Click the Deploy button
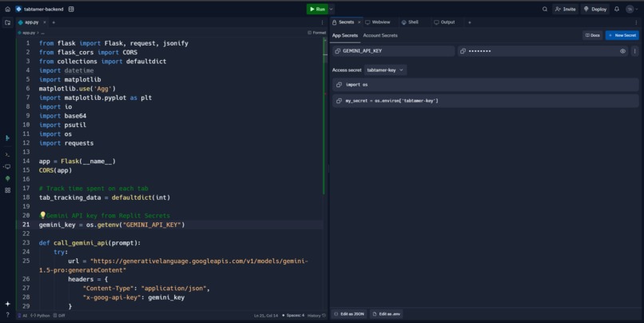This screenshot has height=323, width=644. point(595,9)
